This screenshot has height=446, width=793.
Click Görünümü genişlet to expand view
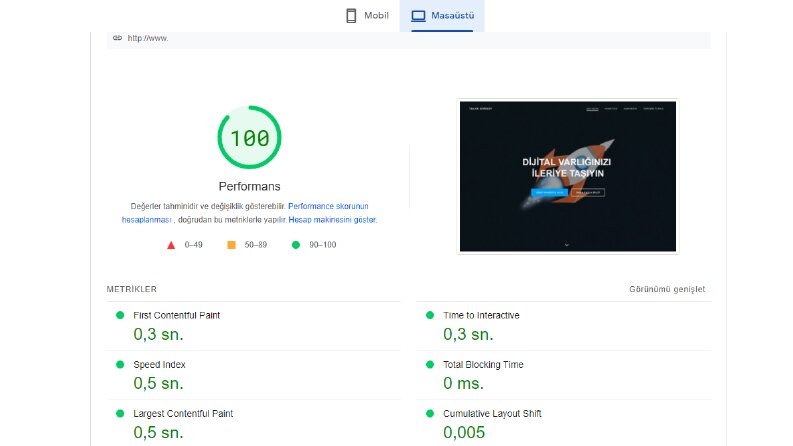[x=667, y=289]
